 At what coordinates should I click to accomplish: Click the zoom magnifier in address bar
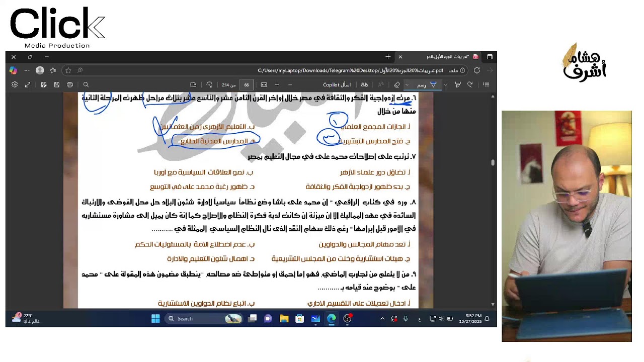pyautogui.click(x=80, y=70)
